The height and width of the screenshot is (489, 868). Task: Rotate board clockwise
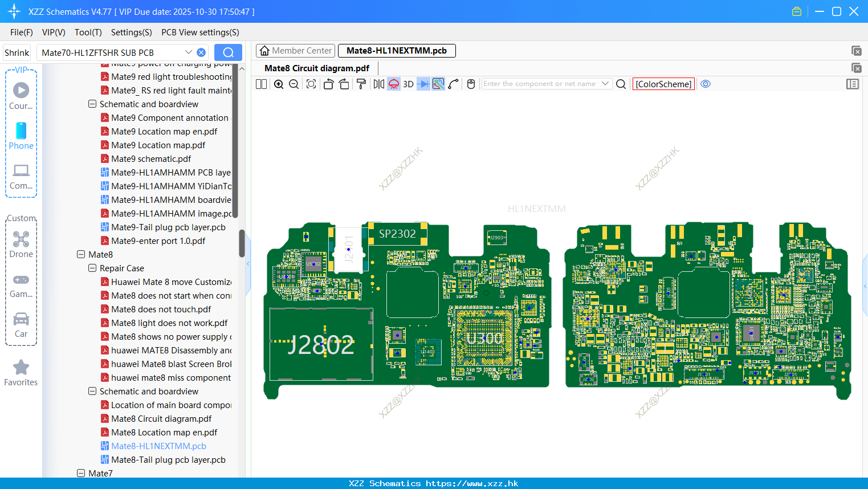pyautogui.click(x=344, y=84)
